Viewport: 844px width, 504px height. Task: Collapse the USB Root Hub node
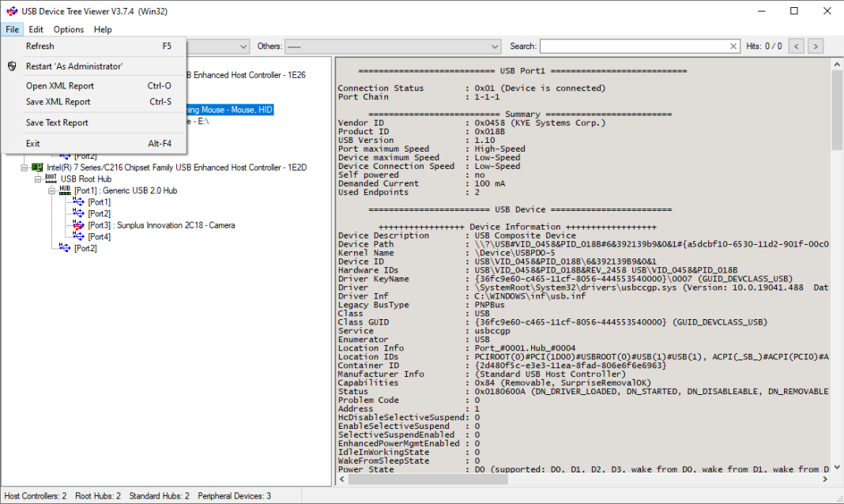38,179
